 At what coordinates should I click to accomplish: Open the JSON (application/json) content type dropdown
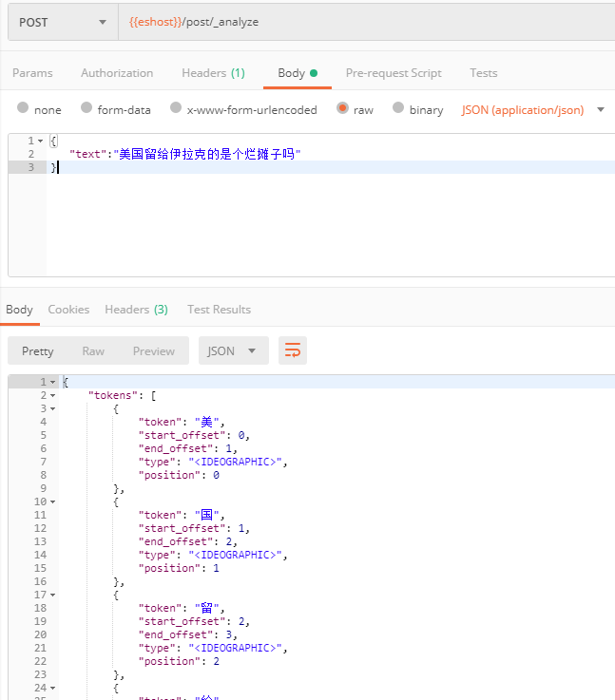[x=533, y=110]
